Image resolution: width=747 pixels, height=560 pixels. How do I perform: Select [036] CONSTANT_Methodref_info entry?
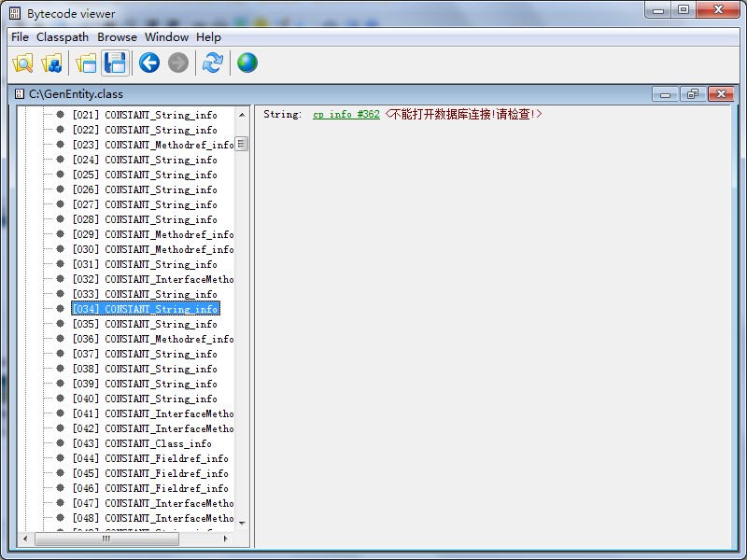coord(153,339)
